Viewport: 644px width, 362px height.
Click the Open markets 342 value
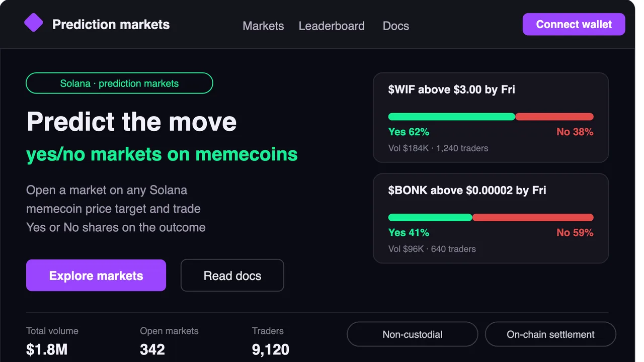152,349
